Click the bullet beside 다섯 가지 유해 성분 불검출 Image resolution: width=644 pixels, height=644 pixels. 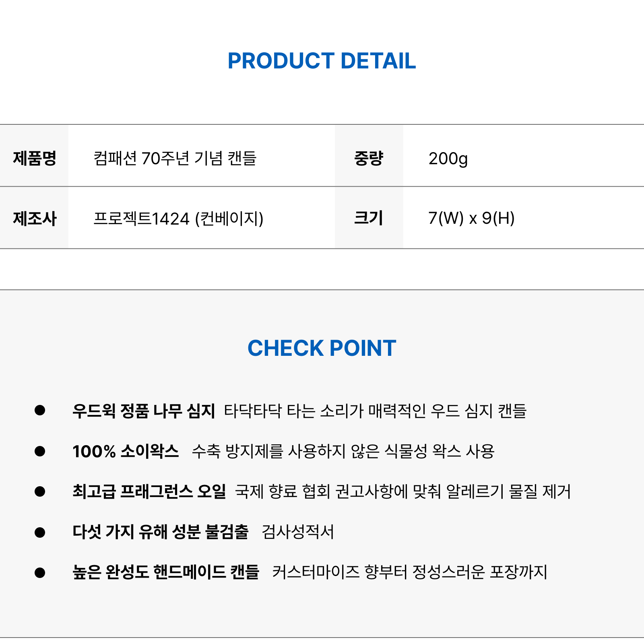click(x=40, y=532)
